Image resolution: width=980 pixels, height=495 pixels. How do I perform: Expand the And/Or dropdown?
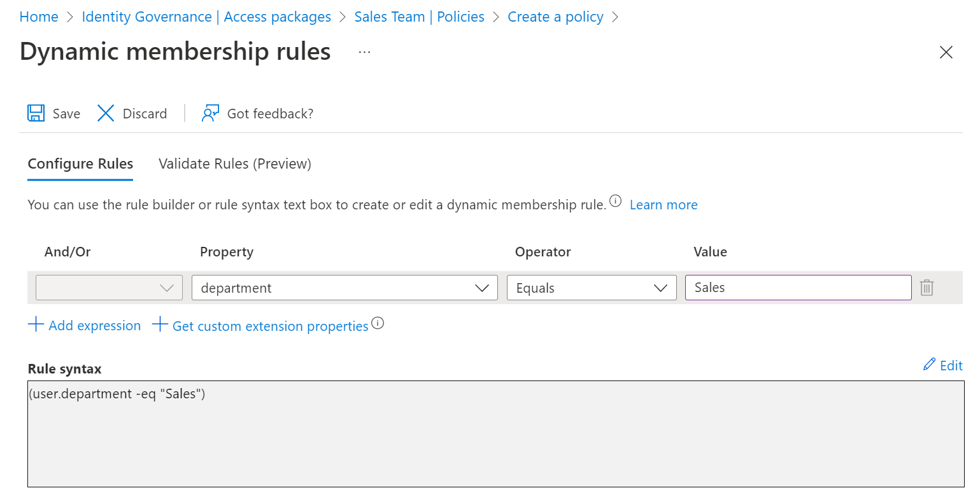tap(109, 288)
